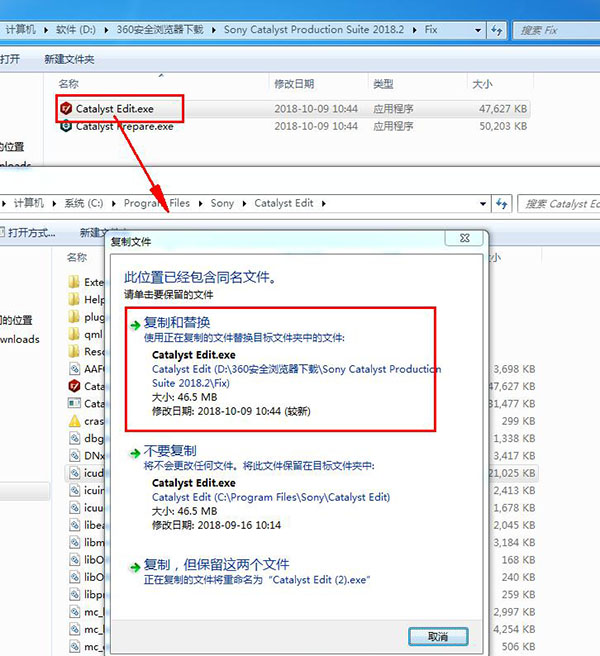Click 取消 button in copy dialog
This screenshot has height=656, width=600.
click(x=438, y=636)
